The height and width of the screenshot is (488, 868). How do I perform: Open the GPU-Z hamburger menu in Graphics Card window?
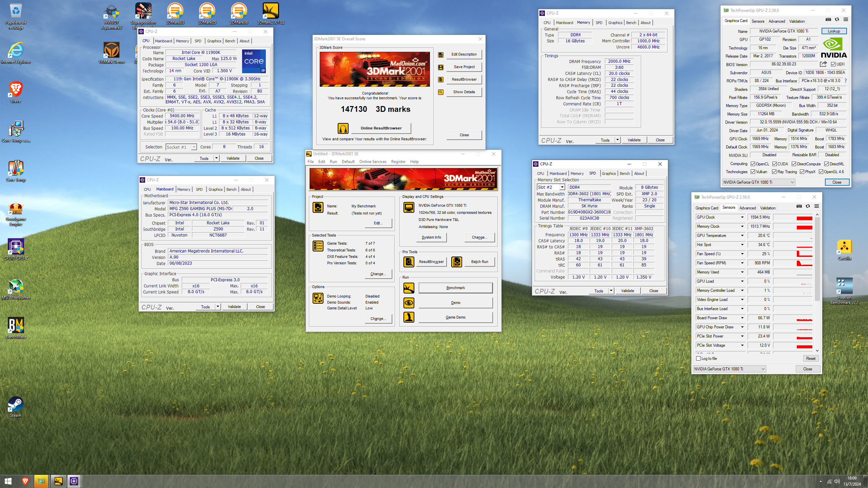846,19
